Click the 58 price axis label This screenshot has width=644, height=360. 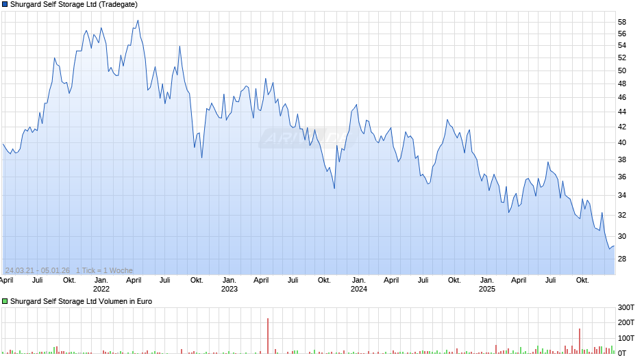click(622, 22)
